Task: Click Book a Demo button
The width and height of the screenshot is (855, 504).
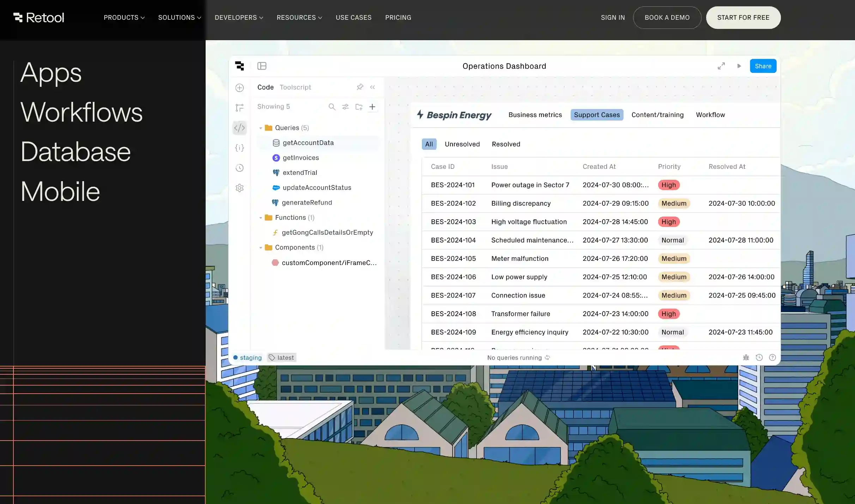Action: (667, 18)
